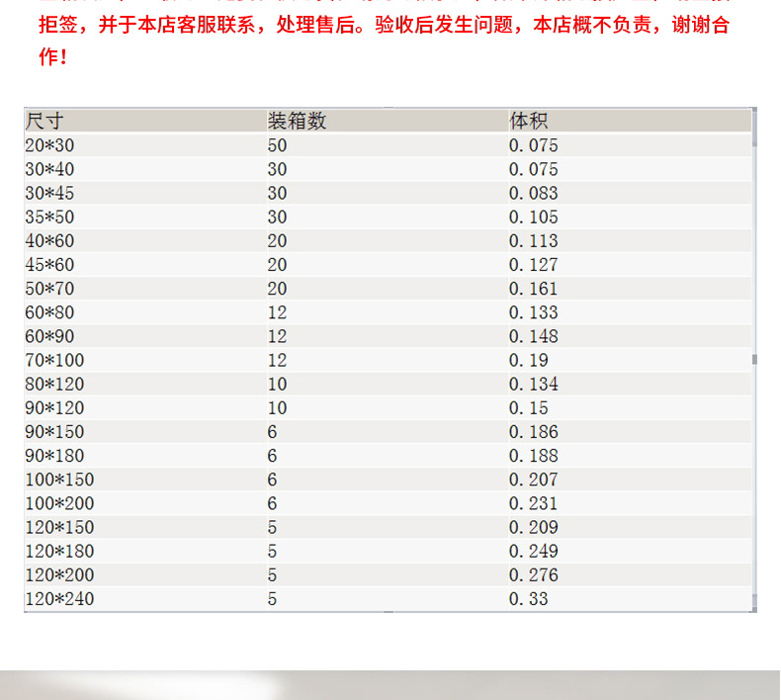Screen dimensions: 781x700
Task: Click the 尺寸 column header
Action: click(44, 121)
